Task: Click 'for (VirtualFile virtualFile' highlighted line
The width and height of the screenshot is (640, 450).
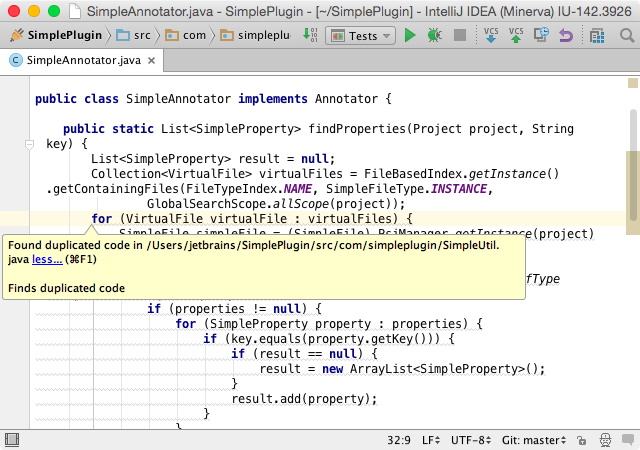Action: pyautogui.click(x=252, y=219)
